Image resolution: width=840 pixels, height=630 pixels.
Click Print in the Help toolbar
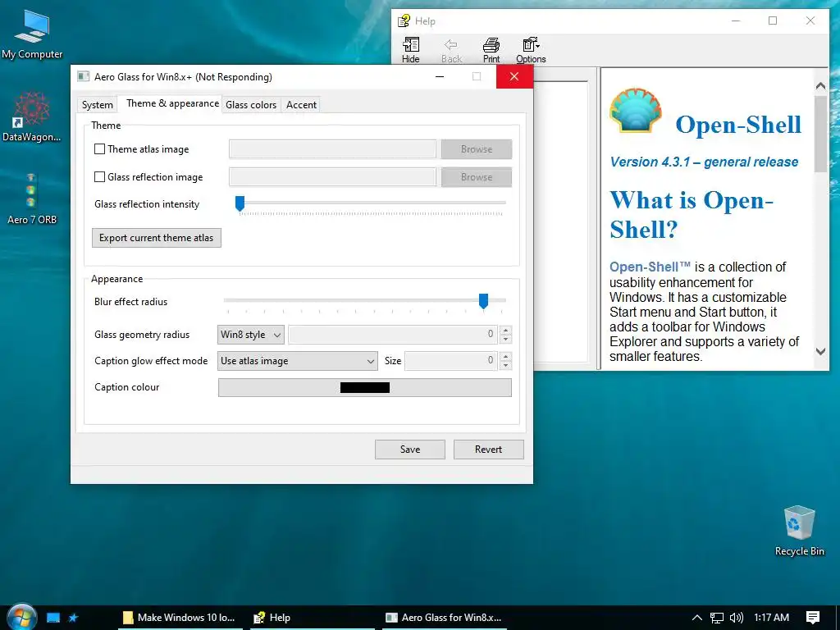point(491,50)
